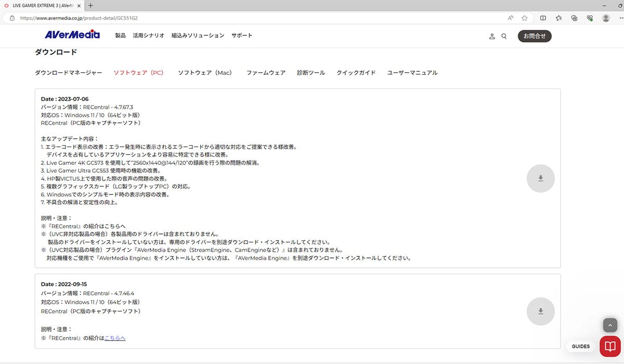Open the 組込みソリューション menu
Screen dimensions: 624x364
pos(198,36)
